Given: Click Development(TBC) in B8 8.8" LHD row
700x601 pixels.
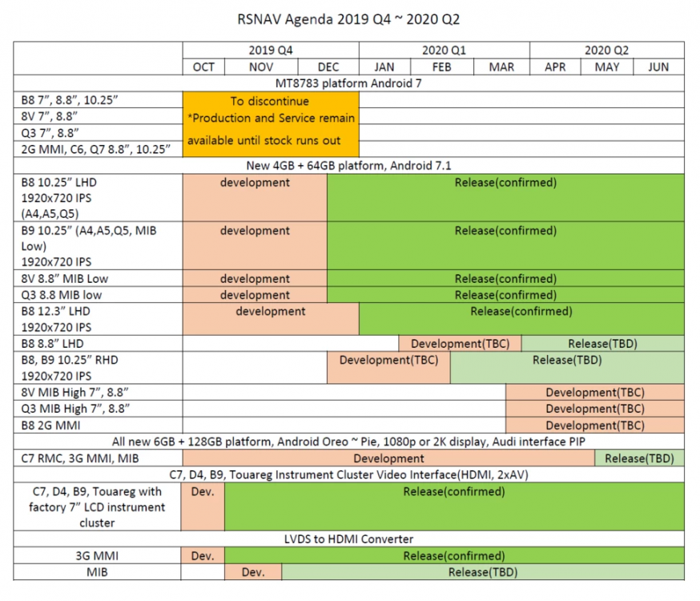Looking at the screenshot, I should (460, 343).
